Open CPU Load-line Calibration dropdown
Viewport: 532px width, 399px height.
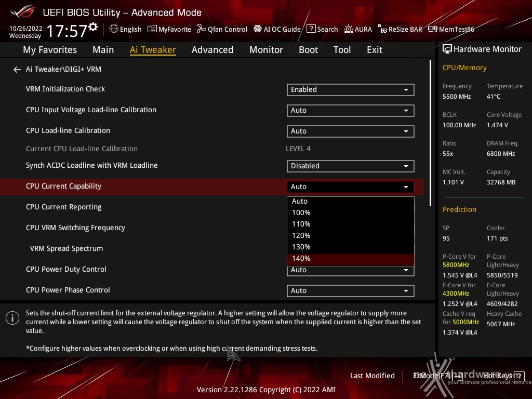pyautogui.click(x=351, y=131)
